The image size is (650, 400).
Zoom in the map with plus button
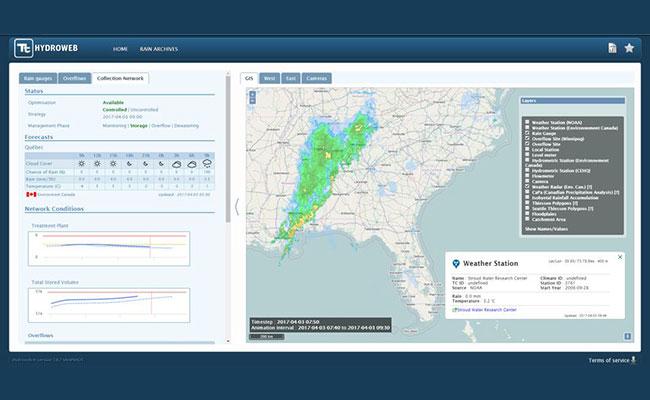pos(252,95)
